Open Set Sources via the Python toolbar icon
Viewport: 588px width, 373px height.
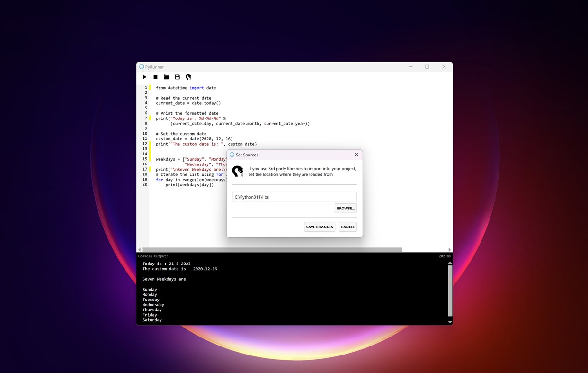tap(188, 77)
